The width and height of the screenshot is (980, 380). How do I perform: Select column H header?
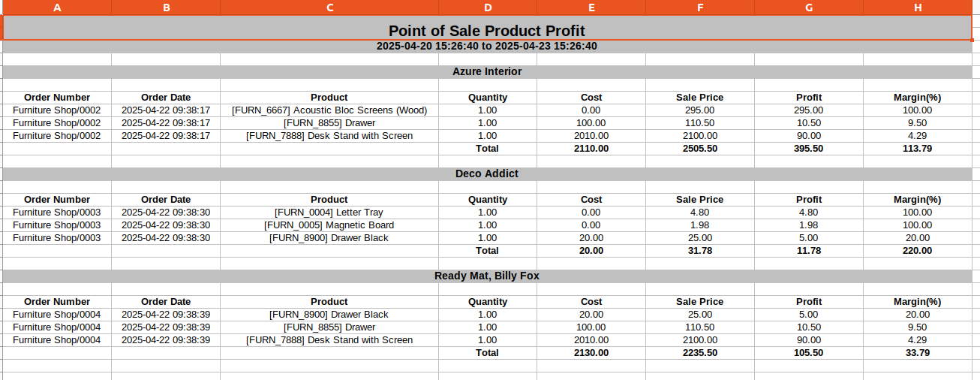pyautogui.click(x=918, y=8)
